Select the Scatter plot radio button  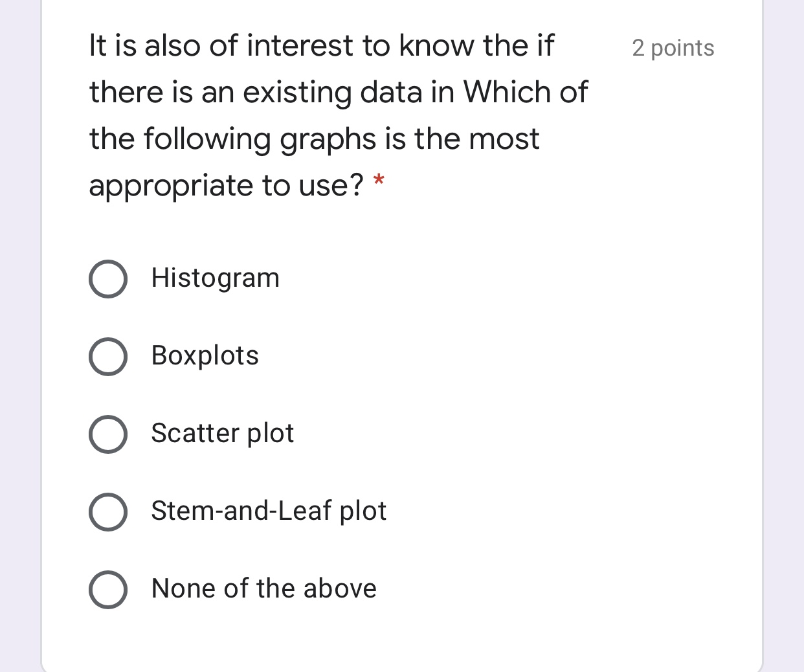click(x=108, y=434)
